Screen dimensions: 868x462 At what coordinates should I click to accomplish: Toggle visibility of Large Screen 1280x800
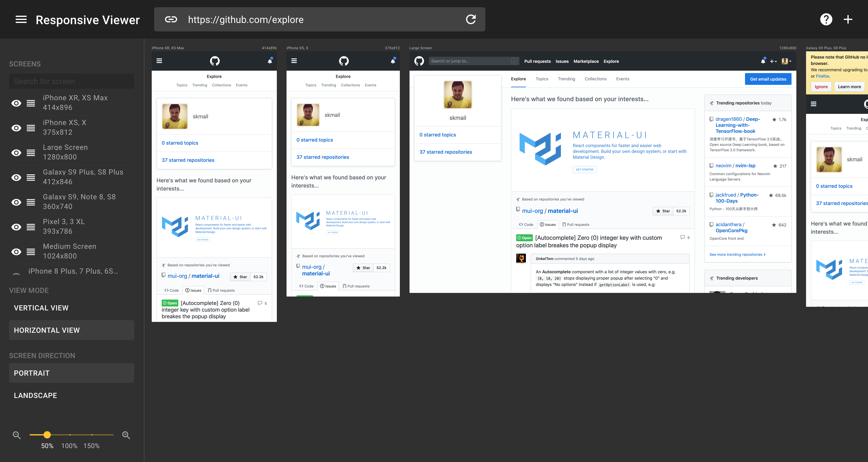pos(16,152)
